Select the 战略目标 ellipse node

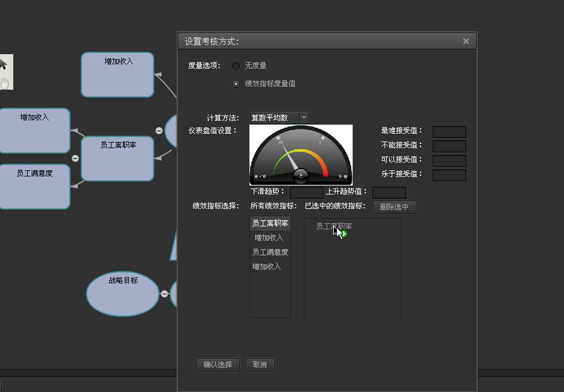click(x=123, y=294)
